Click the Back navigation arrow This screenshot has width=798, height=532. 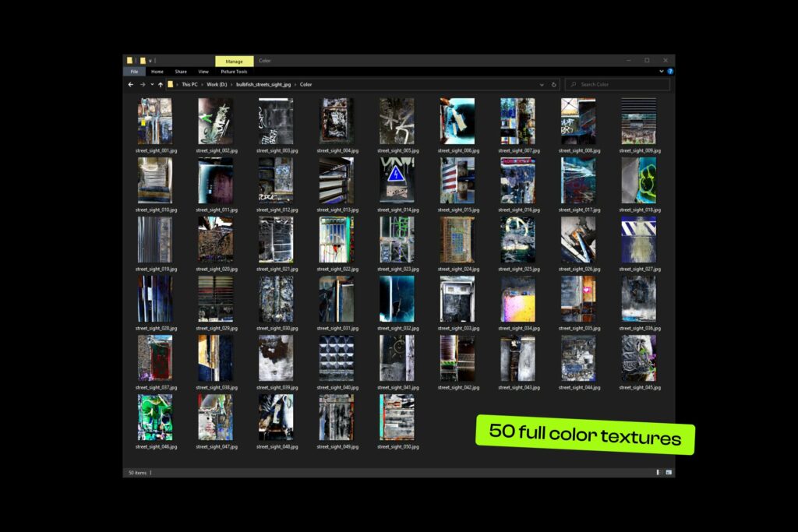(131, 83)
